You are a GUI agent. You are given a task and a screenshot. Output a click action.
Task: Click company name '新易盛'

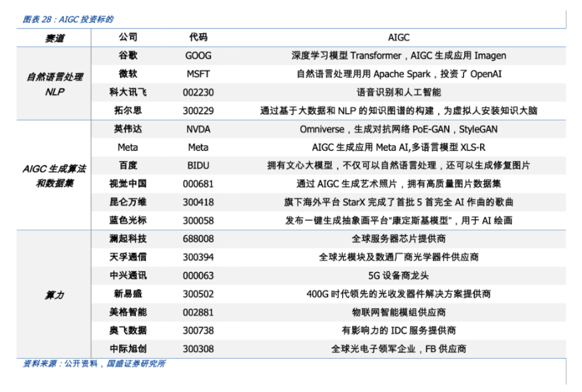[128, 294]
